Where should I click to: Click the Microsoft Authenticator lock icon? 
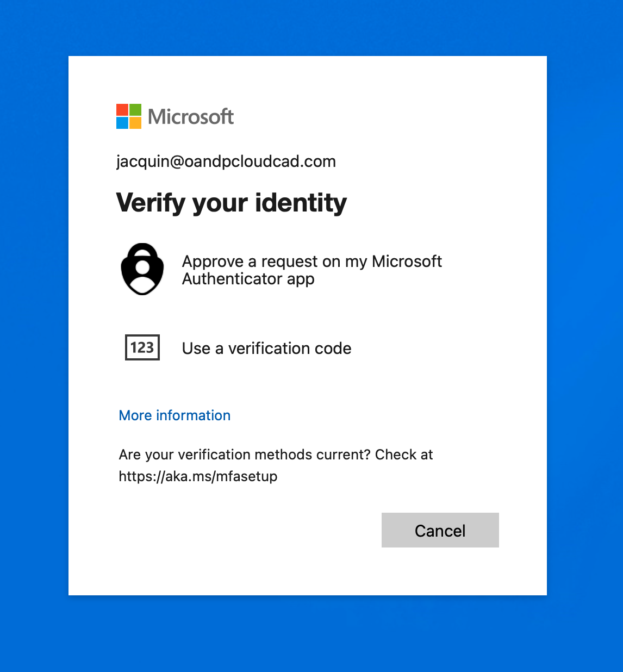(x=142, y=269)
